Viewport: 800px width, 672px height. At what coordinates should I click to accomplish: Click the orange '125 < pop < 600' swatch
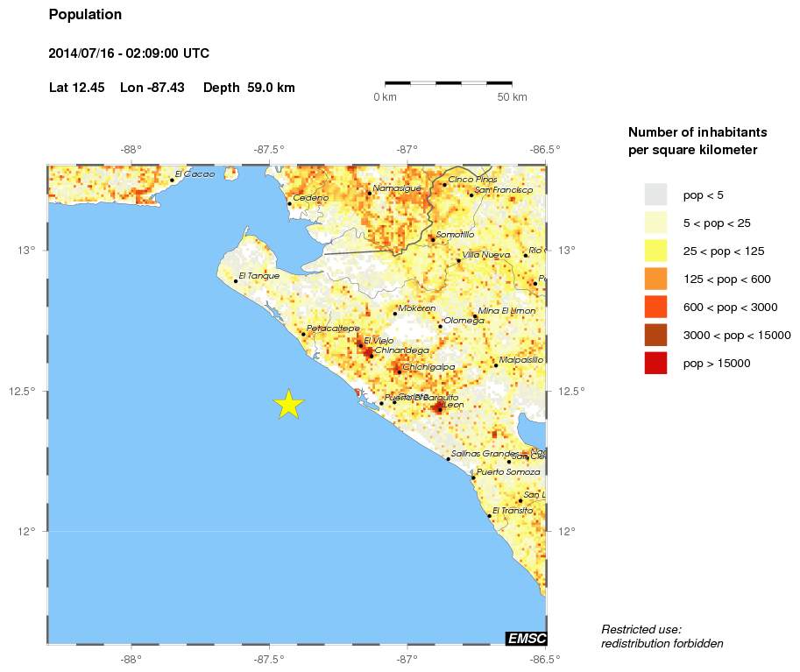pyautogui.click(x=655, y=279)
